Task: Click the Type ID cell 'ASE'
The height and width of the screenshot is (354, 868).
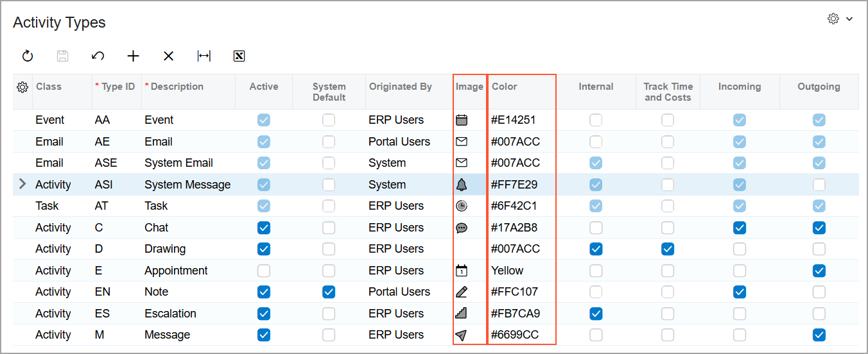Action: point(106,163)
